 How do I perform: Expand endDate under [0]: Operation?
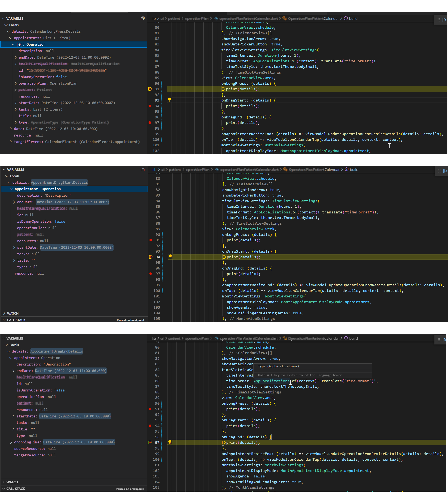(16, 57)
